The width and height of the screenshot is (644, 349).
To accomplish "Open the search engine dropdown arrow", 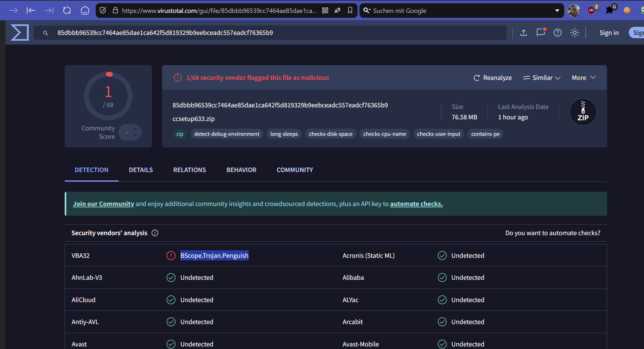I will click(x=557, y=11).
